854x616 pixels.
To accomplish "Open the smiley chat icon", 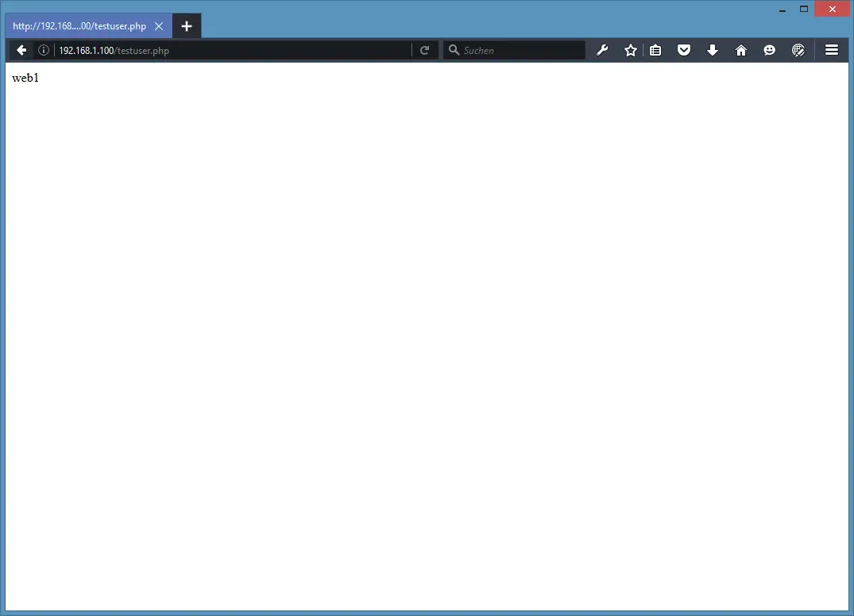I will [769, 50].
